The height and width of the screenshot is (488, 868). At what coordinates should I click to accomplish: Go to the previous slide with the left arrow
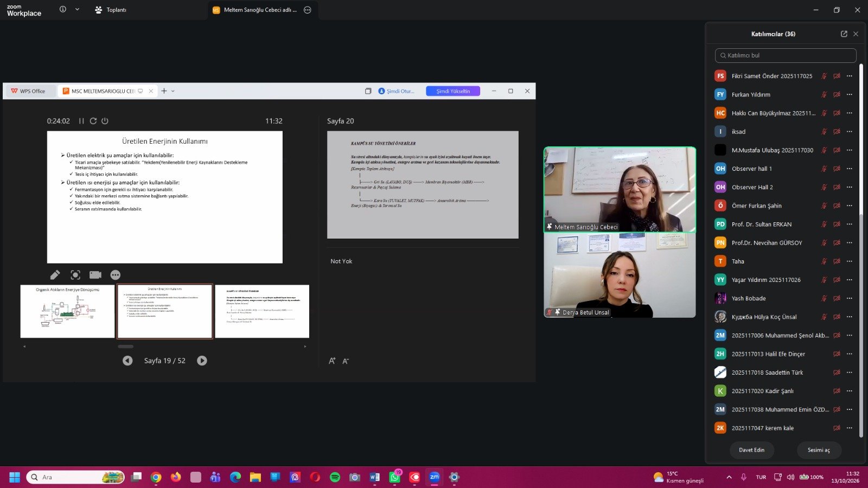[127, 361]
